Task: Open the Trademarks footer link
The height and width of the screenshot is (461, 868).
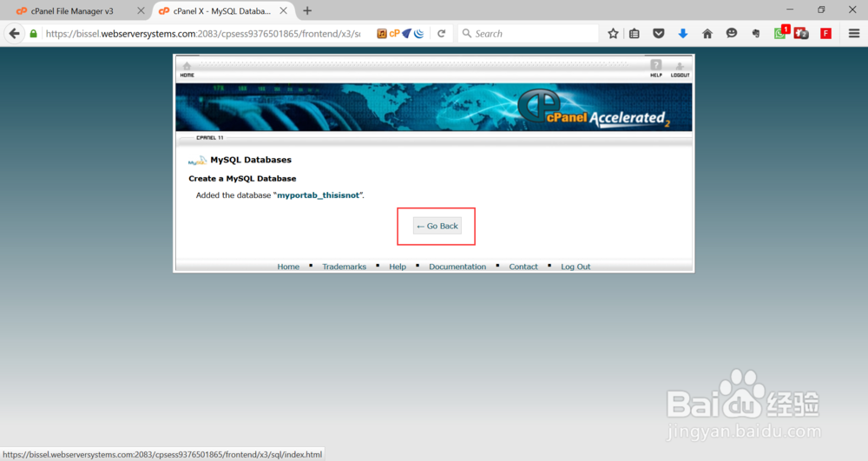Action: pos(345,267)
